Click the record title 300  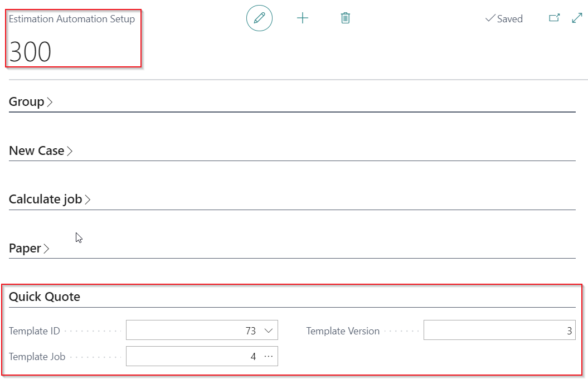(x=30, y=52)
